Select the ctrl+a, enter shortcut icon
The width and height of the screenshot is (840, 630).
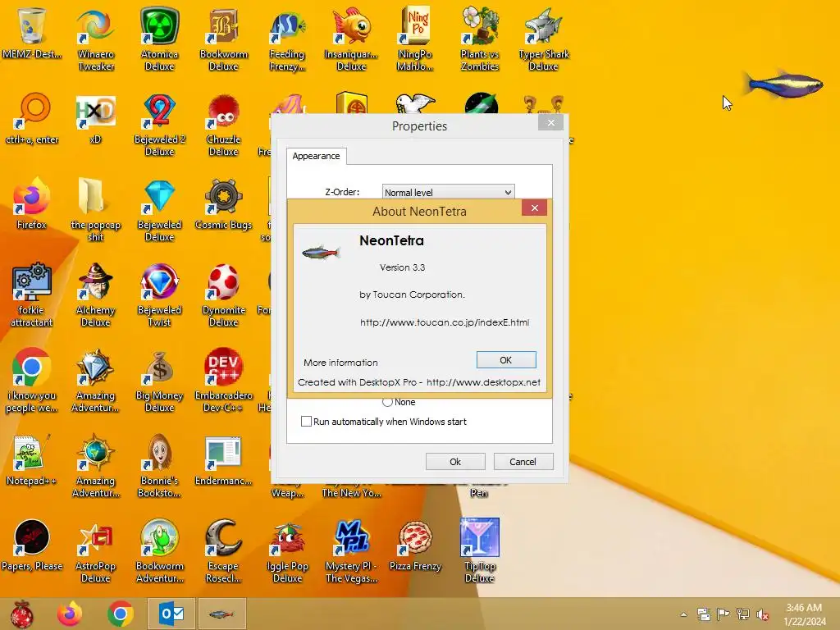coord(32,118)
